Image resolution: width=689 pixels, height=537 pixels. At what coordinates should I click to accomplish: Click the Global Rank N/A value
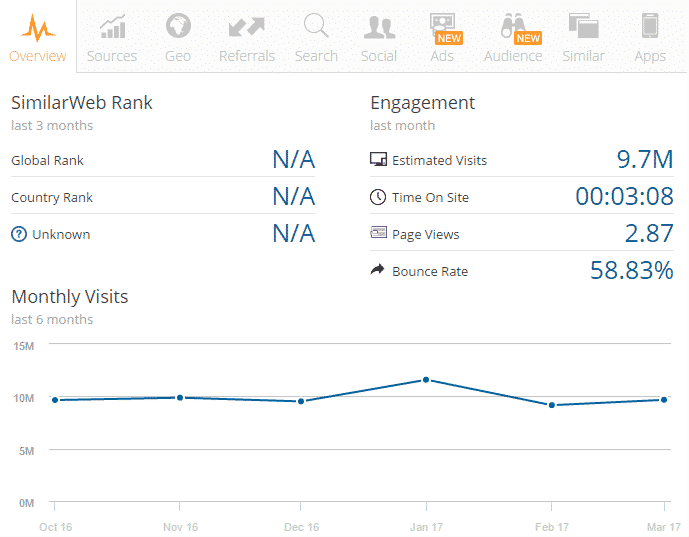point(293,160)
